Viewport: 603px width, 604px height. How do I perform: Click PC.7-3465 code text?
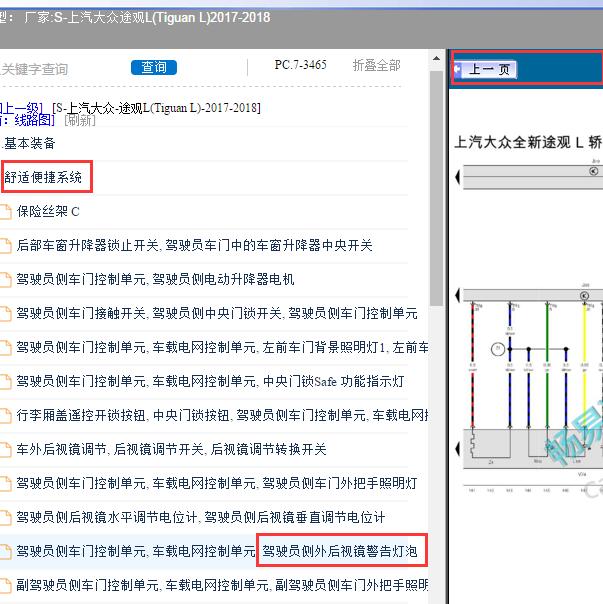pyautogui.click(x=301, y=65)
